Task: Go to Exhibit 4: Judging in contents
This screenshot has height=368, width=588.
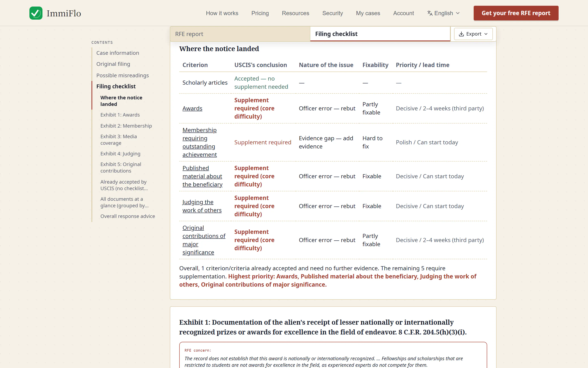Action: [x=120, y=154]
